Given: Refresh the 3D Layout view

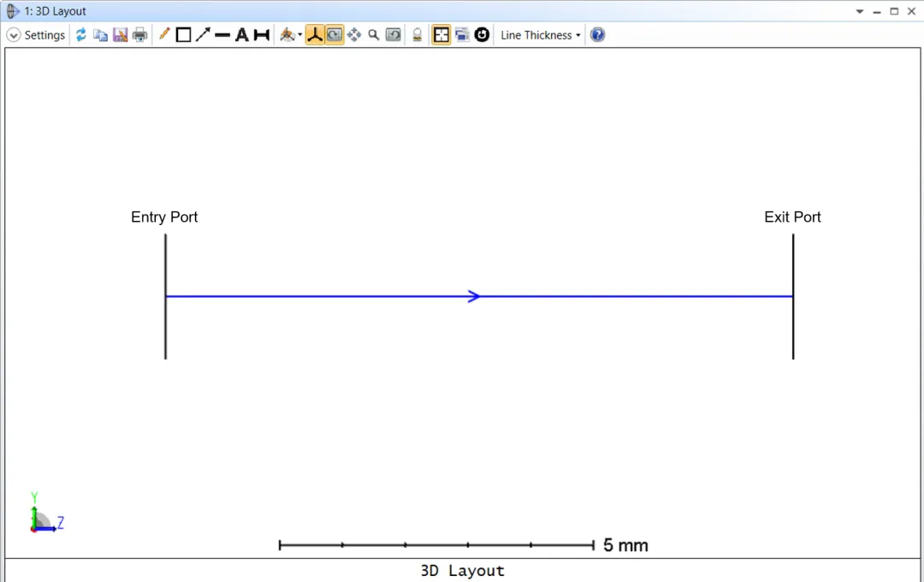Looking at the screenshot, I should click(81, 35).
